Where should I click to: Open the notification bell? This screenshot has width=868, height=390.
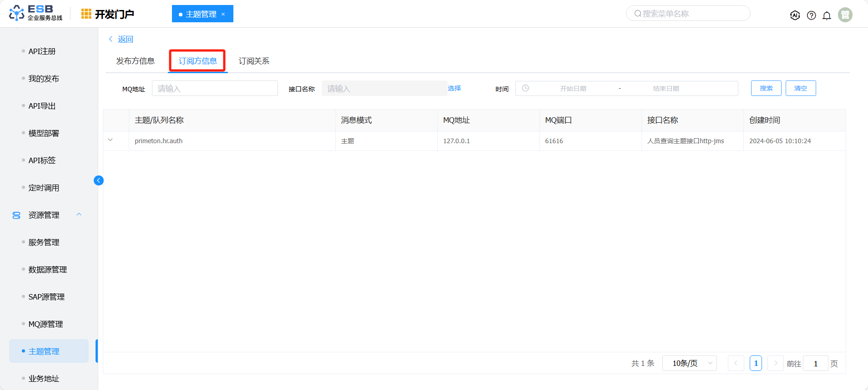827,15
